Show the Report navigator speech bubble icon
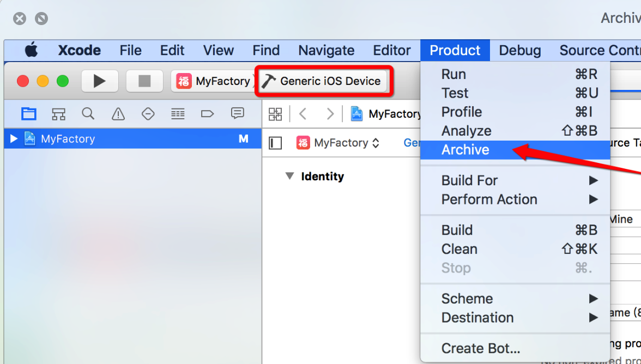 tap(237, 113)
